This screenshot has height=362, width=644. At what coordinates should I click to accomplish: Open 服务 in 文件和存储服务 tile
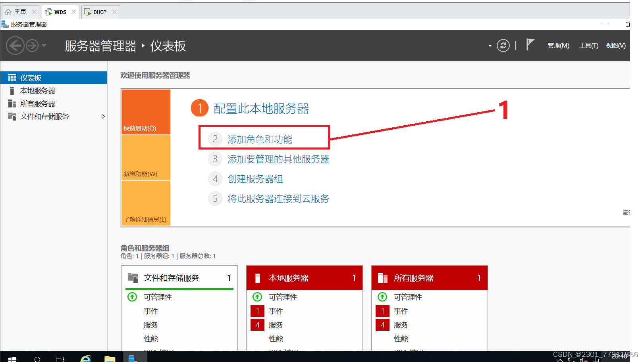pyautogui.click(x=151, y=325)
